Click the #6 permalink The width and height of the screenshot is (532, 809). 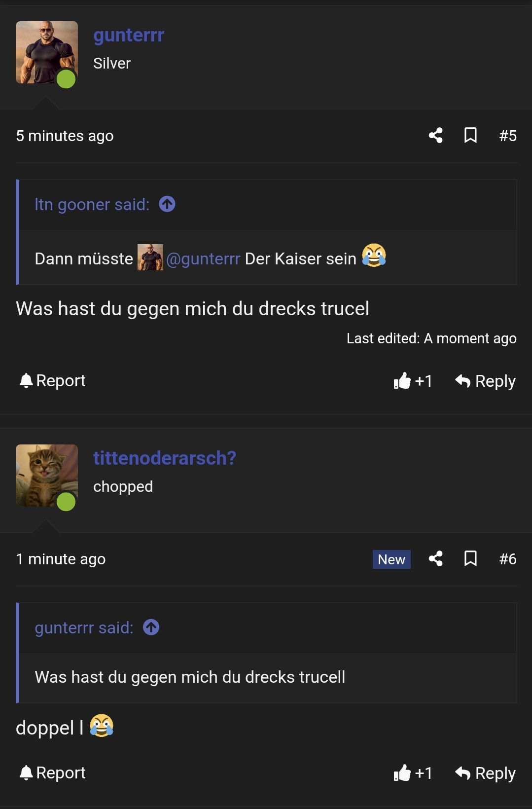coord(508,559)
